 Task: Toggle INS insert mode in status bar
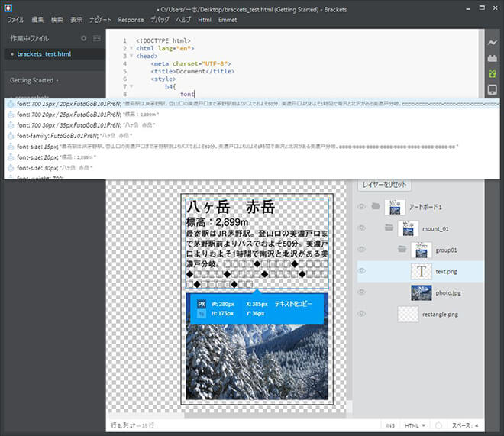coord(390,425)
